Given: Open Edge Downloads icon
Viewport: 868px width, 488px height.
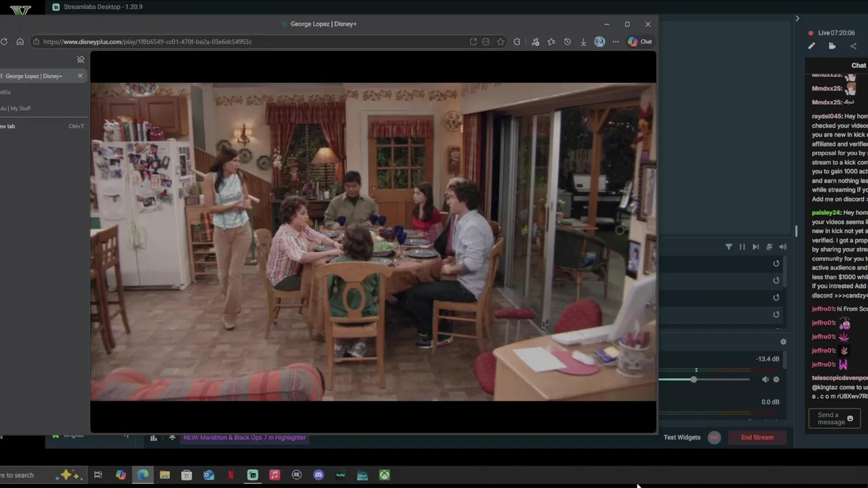Looking at the screenshot, I should coord(583,41).
